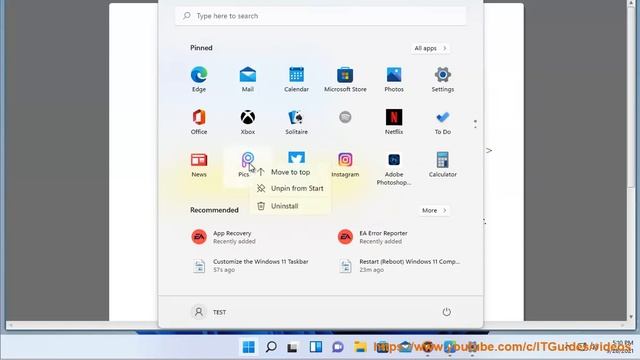This screenshot has width=640, height=360.
Task: Select Unpin from Start
Action: pyautogui.click(x=289, y=189)
